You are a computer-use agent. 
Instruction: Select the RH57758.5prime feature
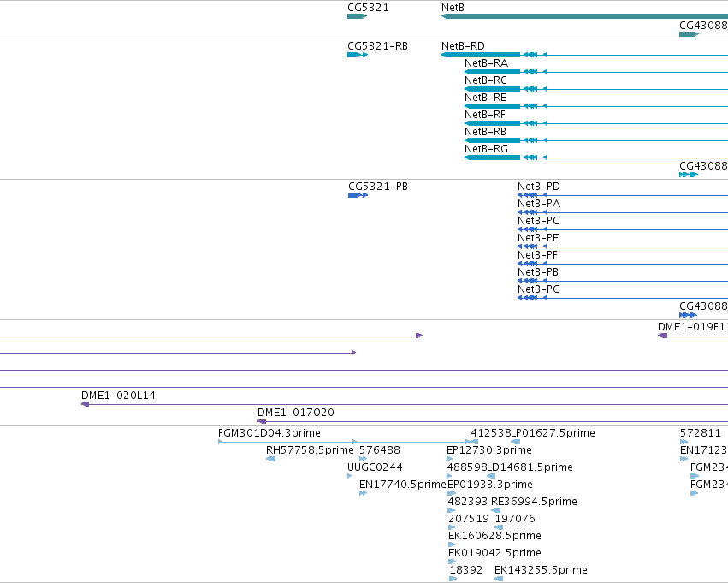pos(270,459)
